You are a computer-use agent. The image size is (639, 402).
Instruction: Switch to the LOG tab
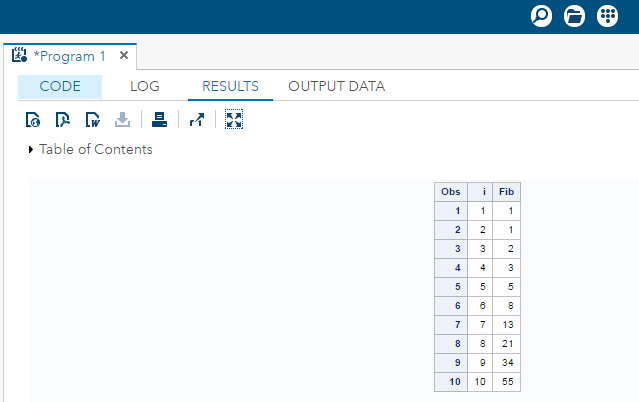145,86
